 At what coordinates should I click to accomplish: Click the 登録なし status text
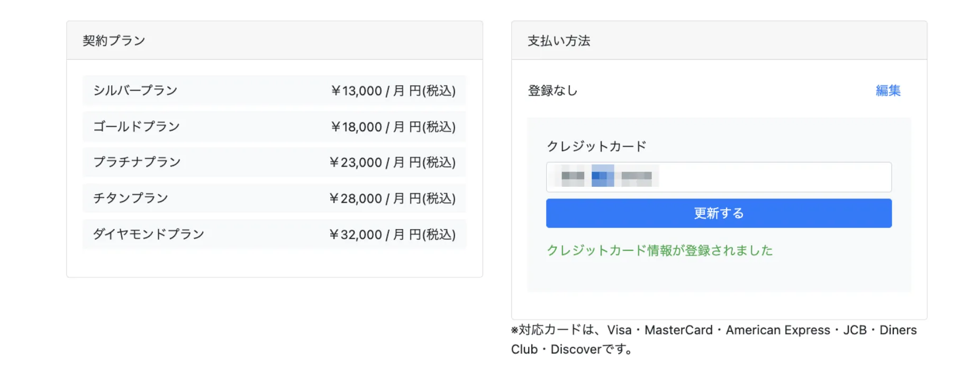[x=552, y=90]
